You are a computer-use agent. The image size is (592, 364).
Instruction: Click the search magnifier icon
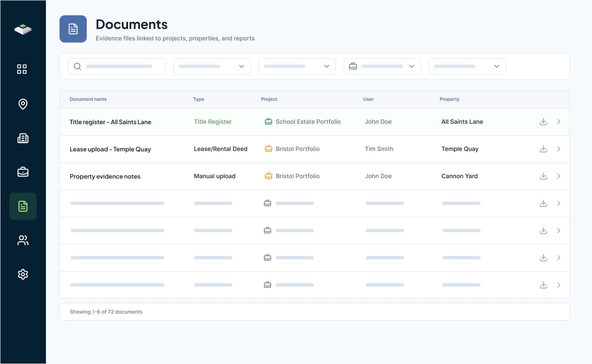[77, 66]
